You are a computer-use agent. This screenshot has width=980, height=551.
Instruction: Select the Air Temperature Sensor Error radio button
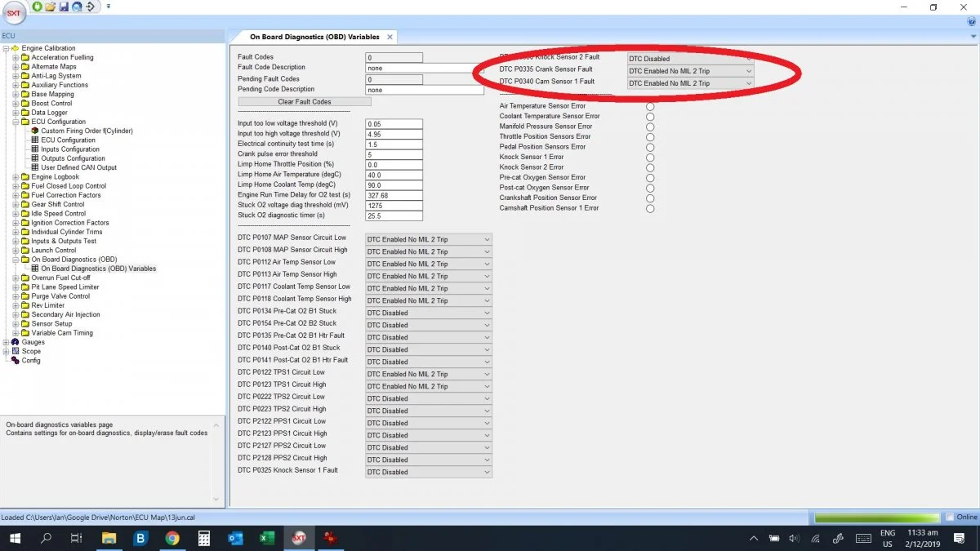point(650,105)
